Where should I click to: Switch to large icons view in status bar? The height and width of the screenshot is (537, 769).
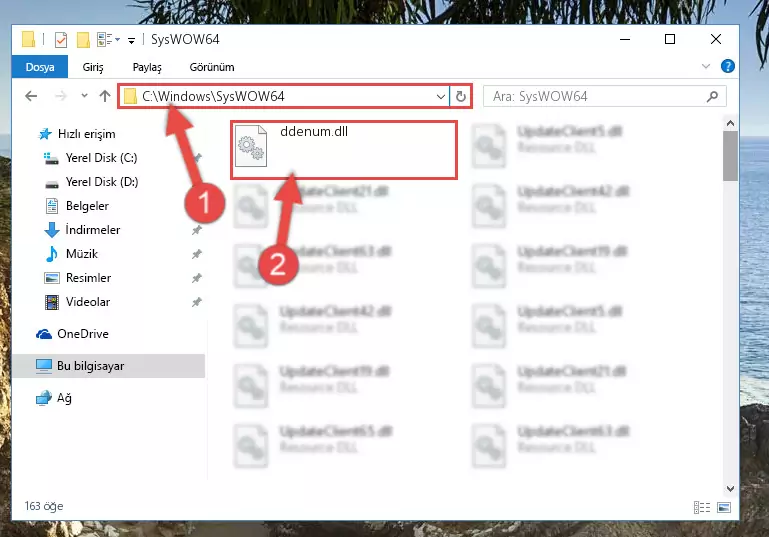724,507
